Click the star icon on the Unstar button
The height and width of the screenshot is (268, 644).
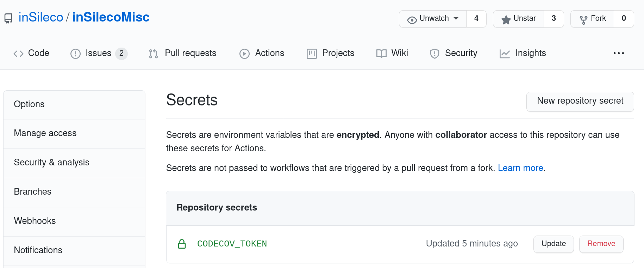click(506, 19)
